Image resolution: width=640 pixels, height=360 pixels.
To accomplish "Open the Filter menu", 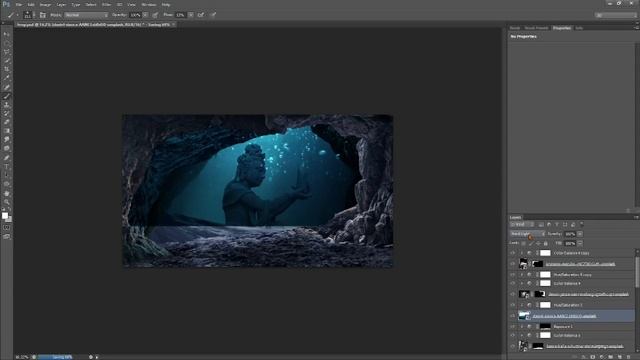I will 106,4.
